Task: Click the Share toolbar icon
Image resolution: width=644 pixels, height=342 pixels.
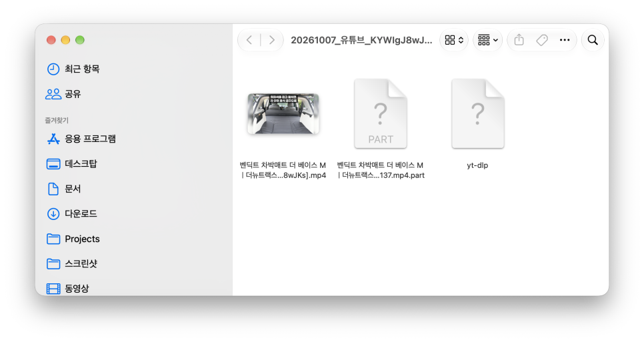Action: tap(519, 40)
